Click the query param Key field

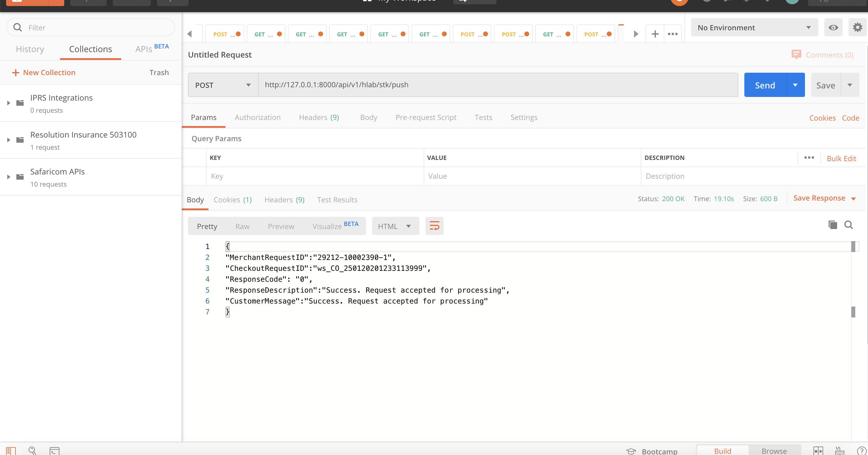tap(315, 176)
